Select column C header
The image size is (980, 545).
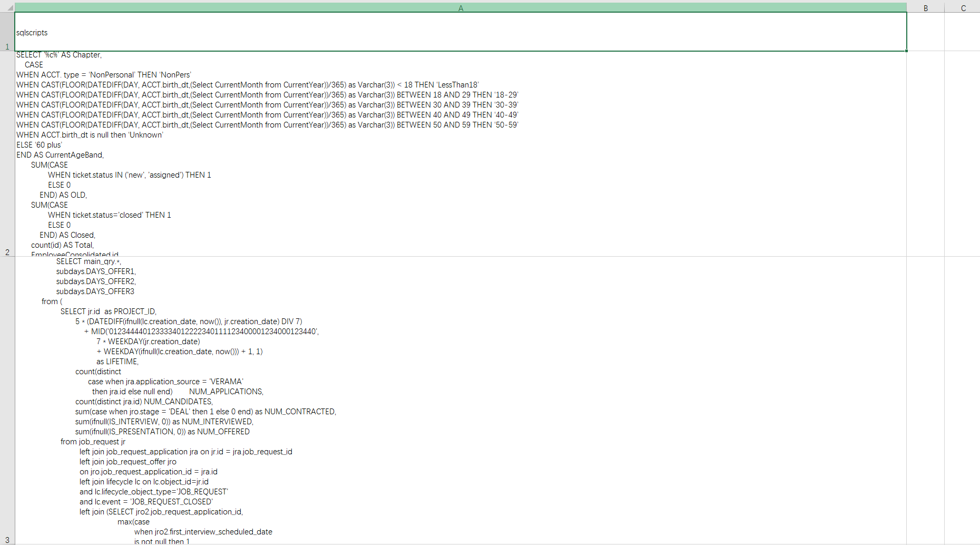tap(963, 8)
